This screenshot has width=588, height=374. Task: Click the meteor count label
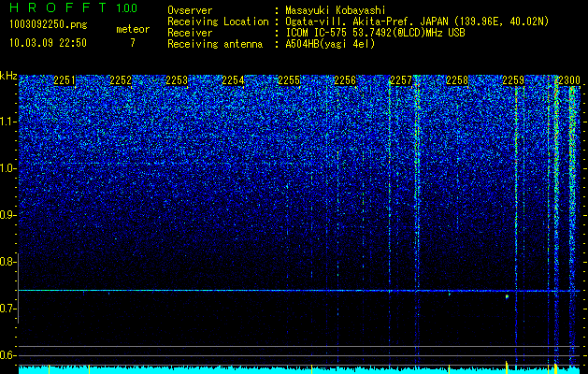click(x=133, y=29)
